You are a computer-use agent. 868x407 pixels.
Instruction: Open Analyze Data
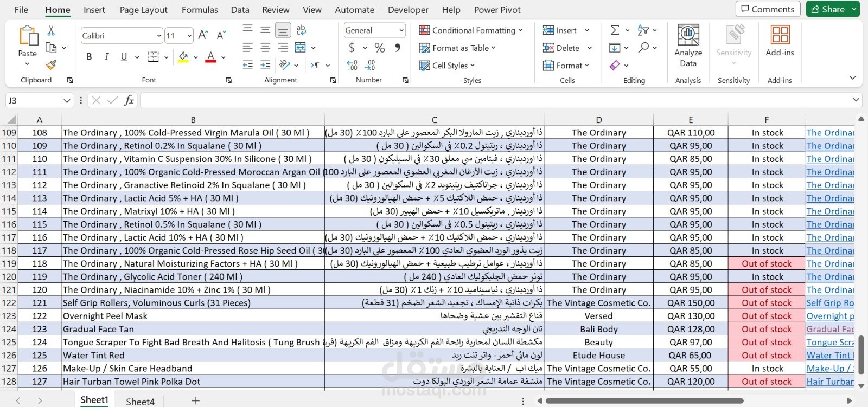tap(688, 46)
